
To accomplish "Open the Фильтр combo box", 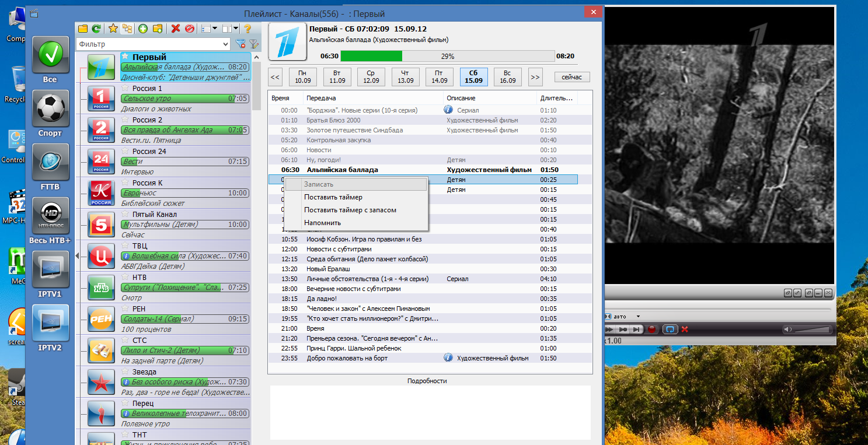I will tap(154, 44).
